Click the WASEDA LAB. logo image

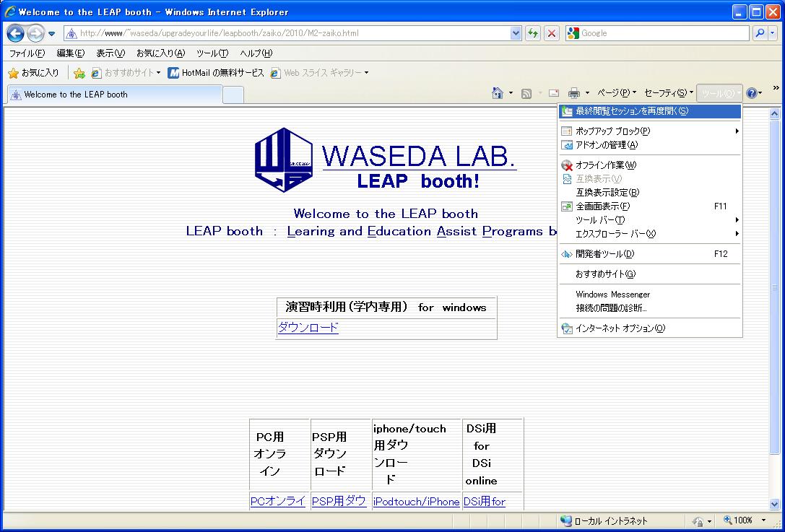[x=386, y=160]
